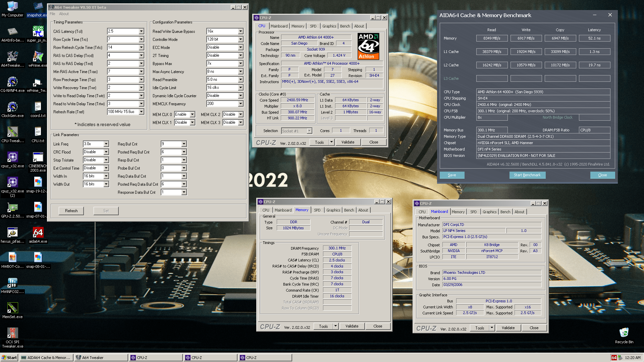Open 2T Timing dropdown
Image resolution: width=644 pixels, height=362 pixels.
point(240,55)
